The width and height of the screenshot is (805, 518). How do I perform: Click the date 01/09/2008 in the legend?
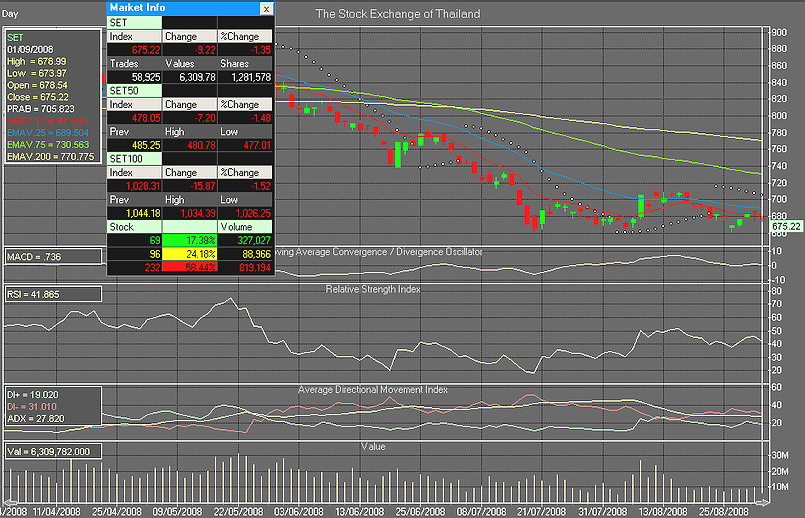[x=30, y=49]
